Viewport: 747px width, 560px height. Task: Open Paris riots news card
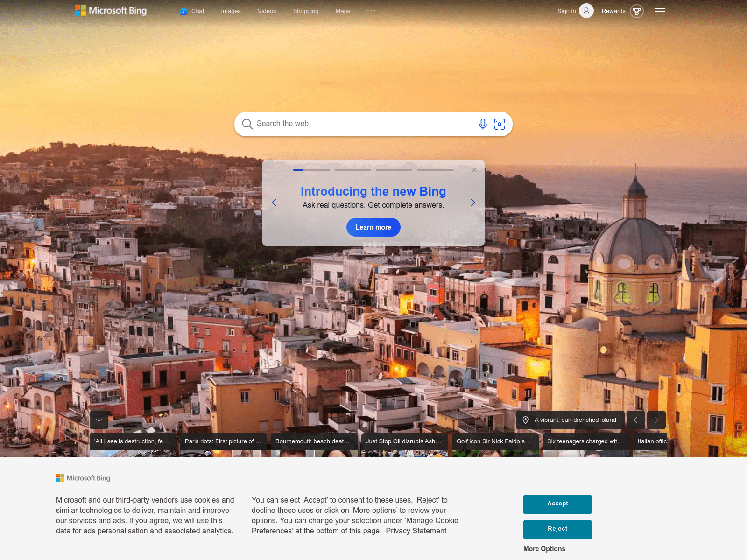[224, 445]
